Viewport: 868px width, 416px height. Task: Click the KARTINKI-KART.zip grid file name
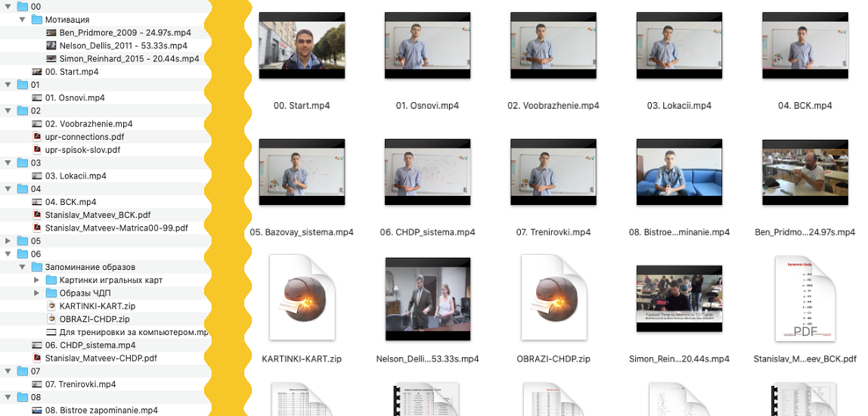click(302, 359)
